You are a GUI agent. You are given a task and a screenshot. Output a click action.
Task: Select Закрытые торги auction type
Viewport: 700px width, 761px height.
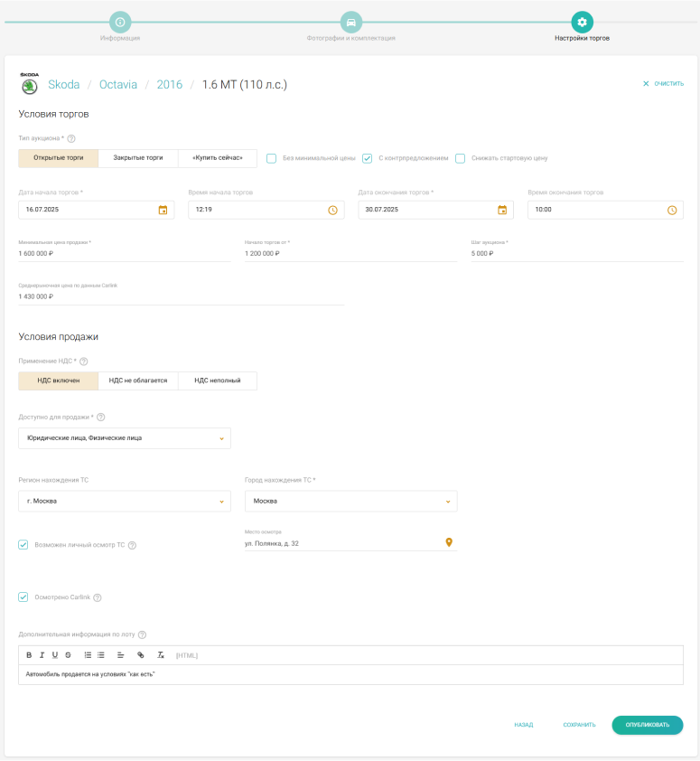(x=138, y=158)
